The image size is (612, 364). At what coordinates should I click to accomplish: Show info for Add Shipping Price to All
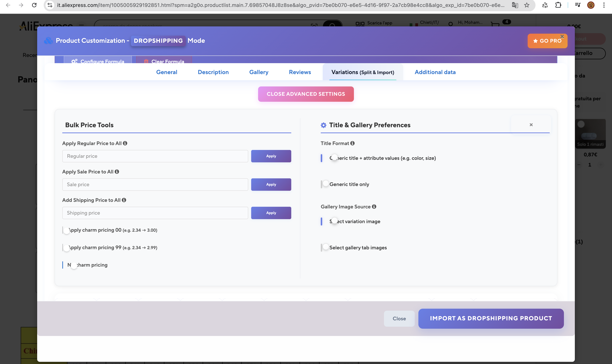pyautogui.click(x=124, y=200)
